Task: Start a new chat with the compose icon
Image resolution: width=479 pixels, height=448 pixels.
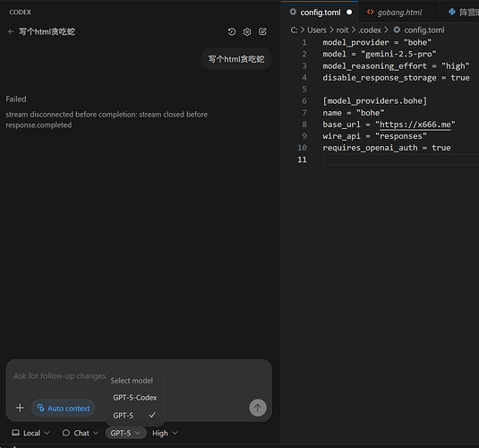Action: pos(262,31)
